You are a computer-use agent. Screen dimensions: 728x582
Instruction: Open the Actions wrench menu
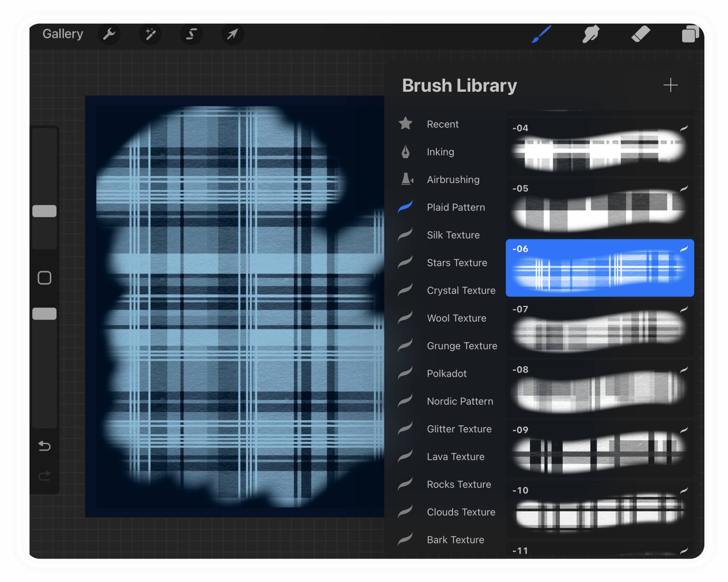coord(109,34)
